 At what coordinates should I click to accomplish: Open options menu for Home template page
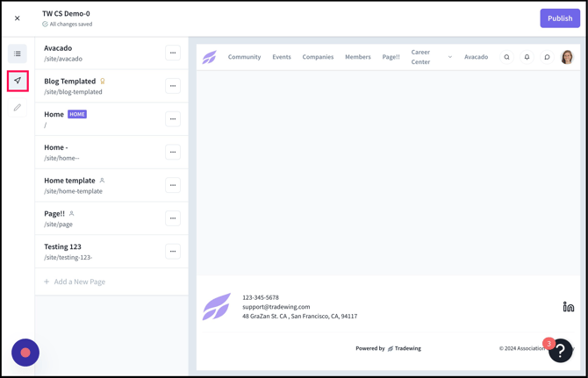click(x=173, y=185)
